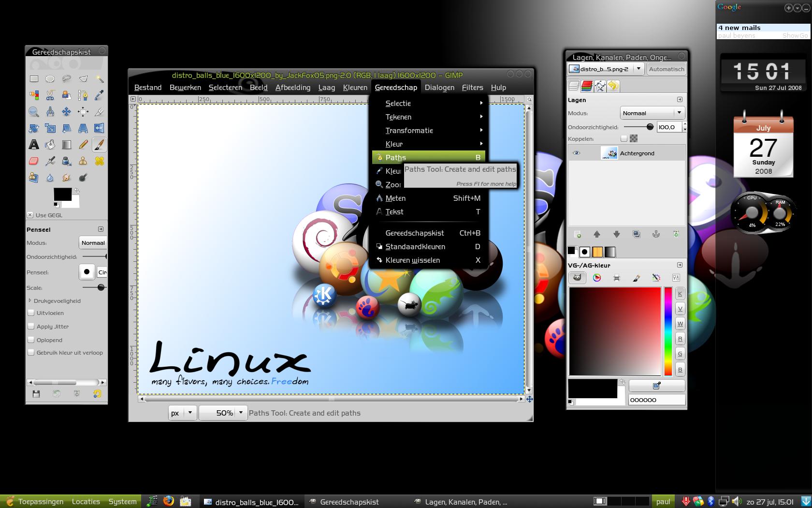Viewport: 812px width, 508px height.
Task: Select the Crop knife tool
Action: 100,112
